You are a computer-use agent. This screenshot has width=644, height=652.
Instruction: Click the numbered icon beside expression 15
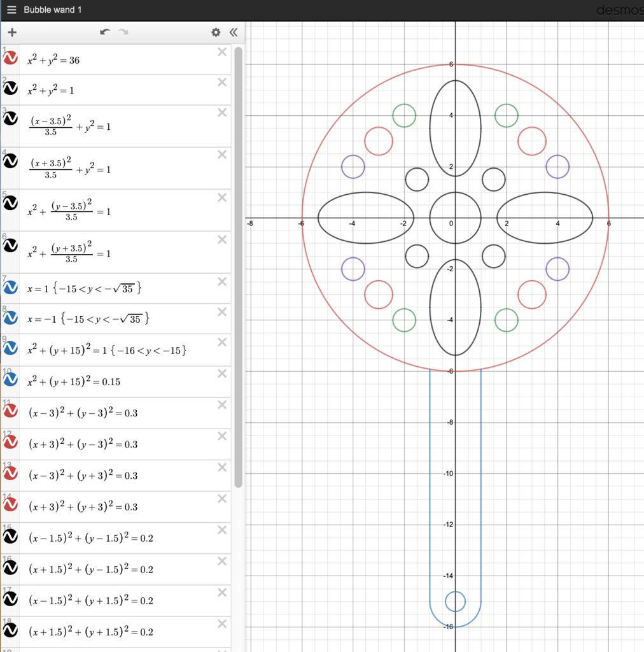click(11, 537)
